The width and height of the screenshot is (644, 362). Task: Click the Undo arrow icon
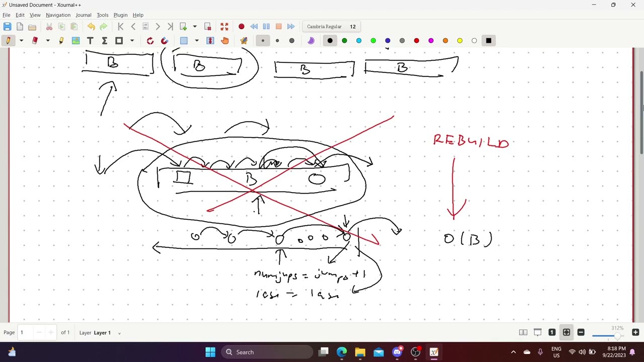click(91, 27)
